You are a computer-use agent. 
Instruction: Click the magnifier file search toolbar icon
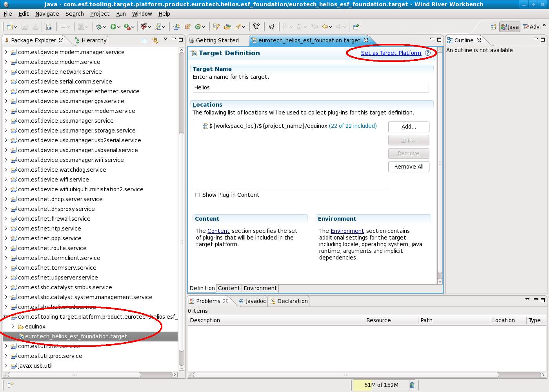pos(158,27)
